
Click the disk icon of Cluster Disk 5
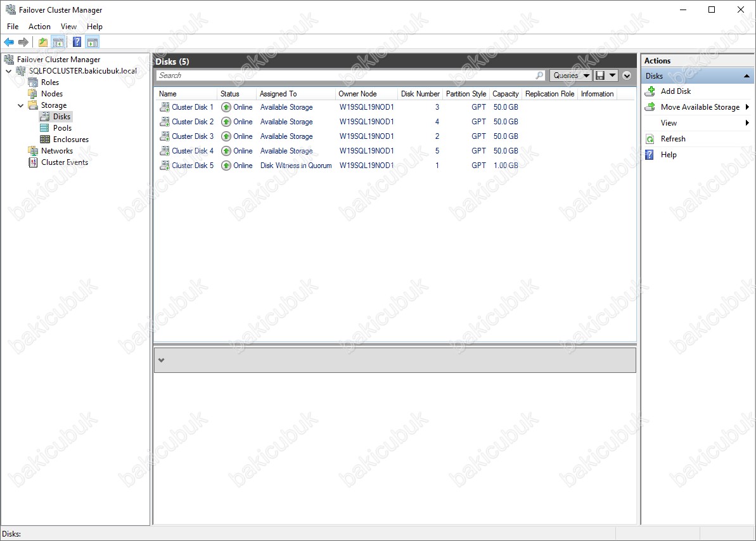click(x=164, y=166)
